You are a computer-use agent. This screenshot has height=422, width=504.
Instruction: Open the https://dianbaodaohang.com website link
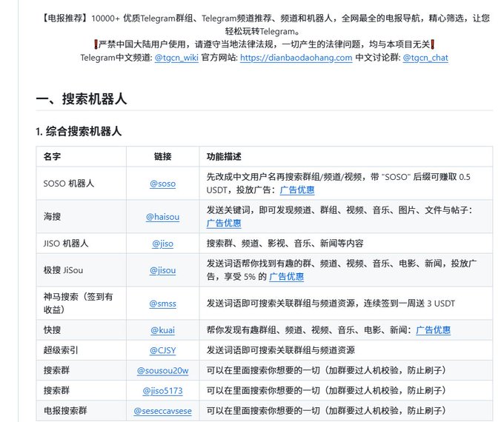296,58
